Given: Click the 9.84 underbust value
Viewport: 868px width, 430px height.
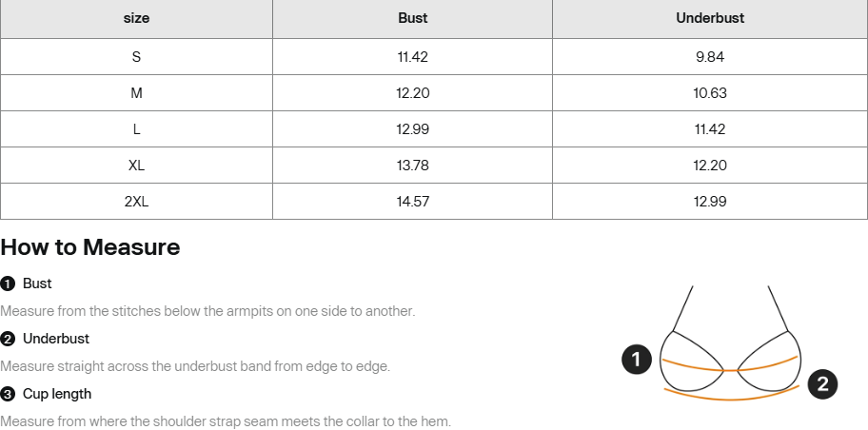Looking at the screenshot, I should click(710, 56).
